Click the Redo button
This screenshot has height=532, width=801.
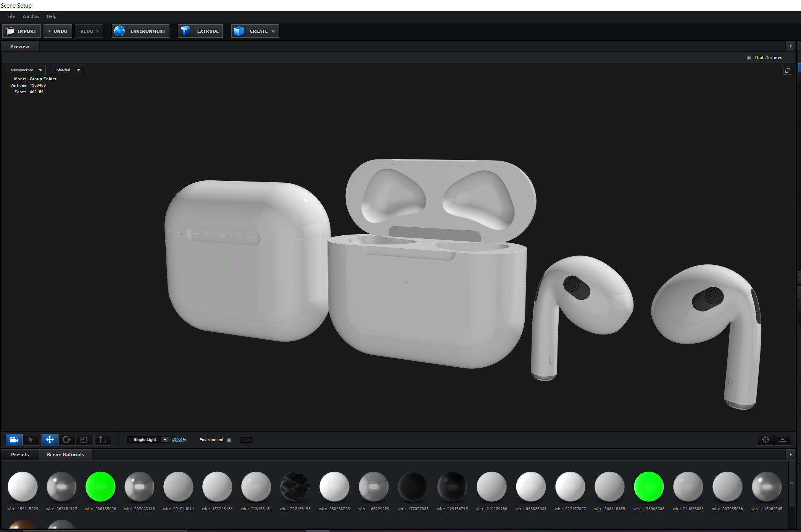tap(89, 31)
